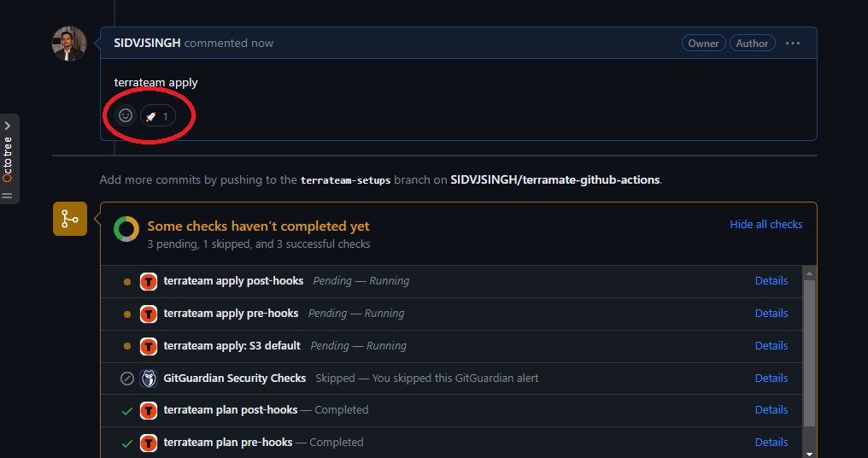Click Terrateam logo for plan pre-hooks
Image resolution: width=868 pixels, height=458 pixels.
tap(149, 443)
